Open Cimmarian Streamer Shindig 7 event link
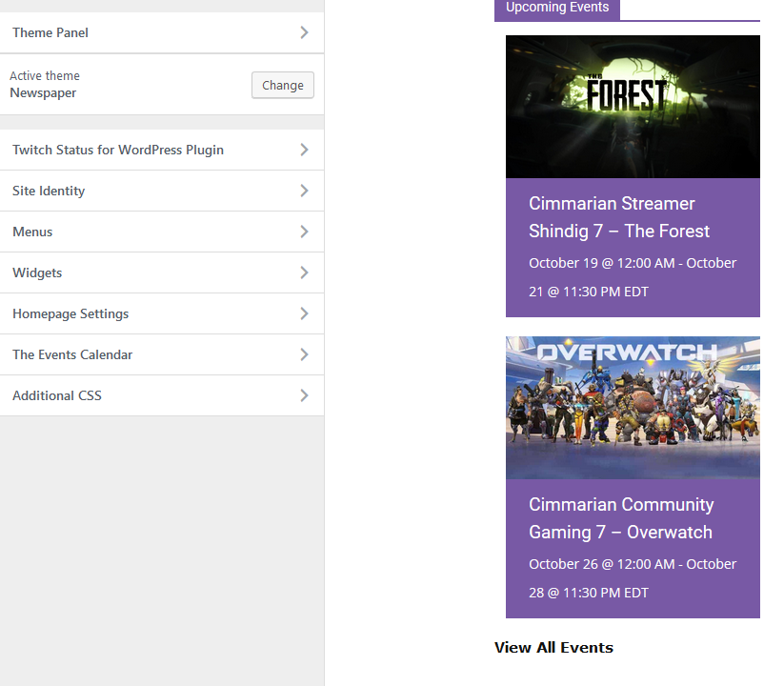Image resolution: width=784 pixels, height=686 pixels. pyautogui.click(x=619, y=217)
